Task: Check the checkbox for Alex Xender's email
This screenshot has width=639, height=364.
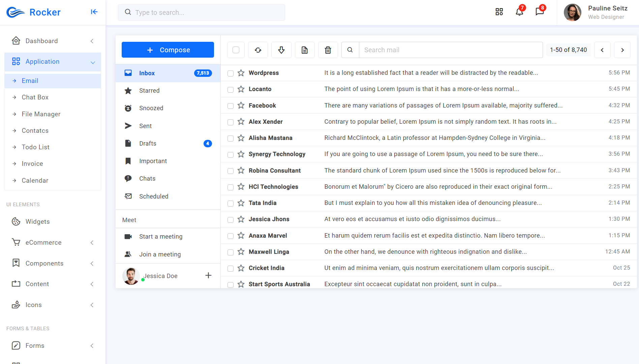Action: pyautogui.click(x=230, y=122)
